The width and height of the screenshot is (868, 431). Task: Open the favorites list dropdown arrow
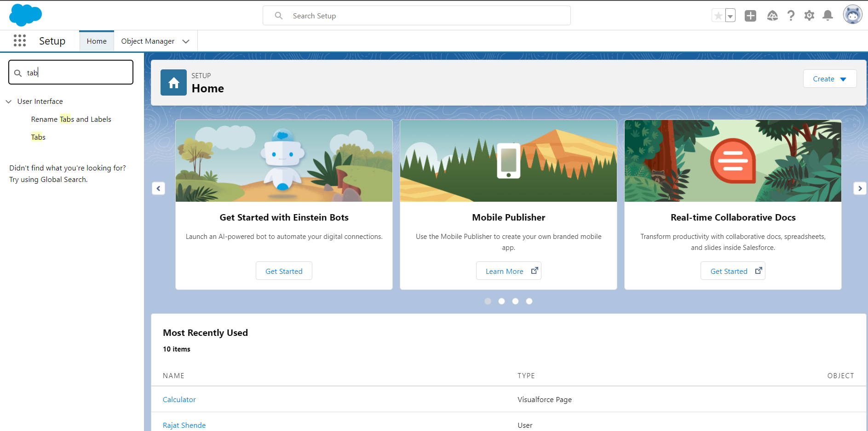click(x=730, y=16)
